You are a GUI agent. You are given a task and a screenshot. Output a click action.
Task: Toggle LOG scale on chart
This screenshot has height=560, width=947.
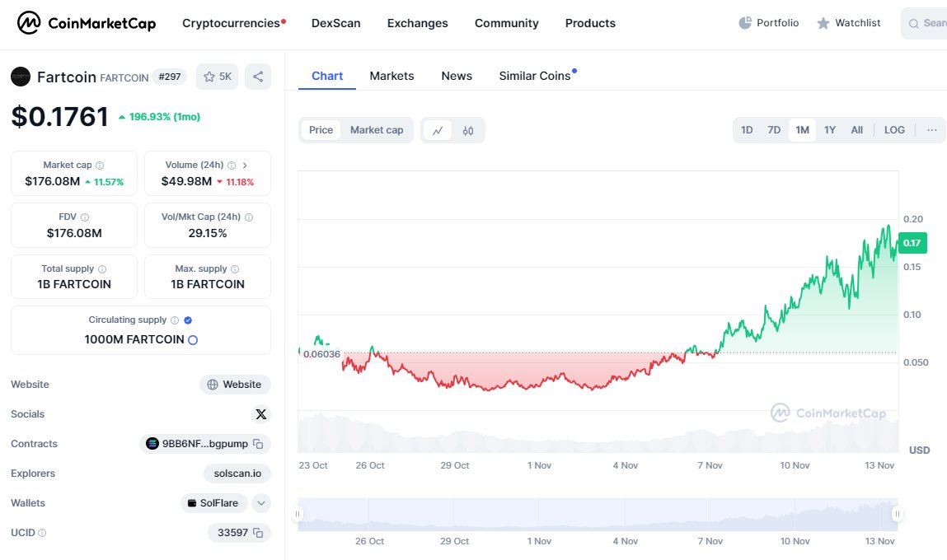coord(894,130)
